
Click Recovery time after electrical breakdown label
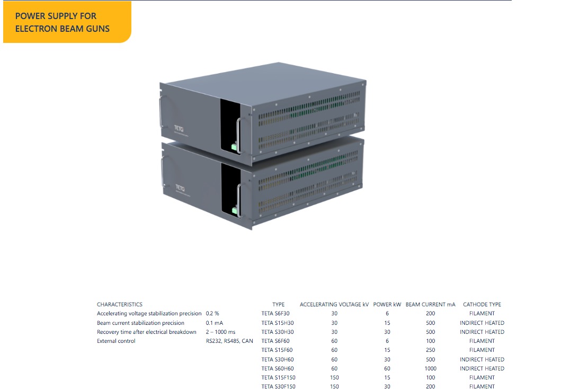click(146, 332)
